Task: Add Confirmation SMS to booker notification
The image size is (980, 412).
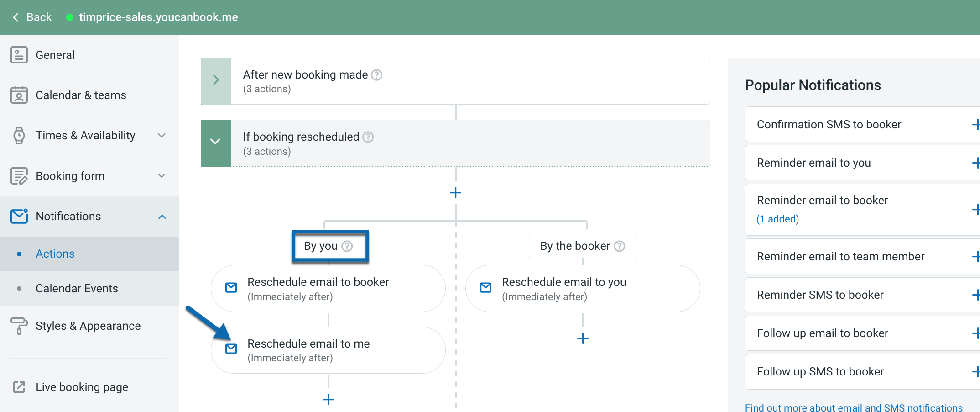Action: click(x=976, y=124)
